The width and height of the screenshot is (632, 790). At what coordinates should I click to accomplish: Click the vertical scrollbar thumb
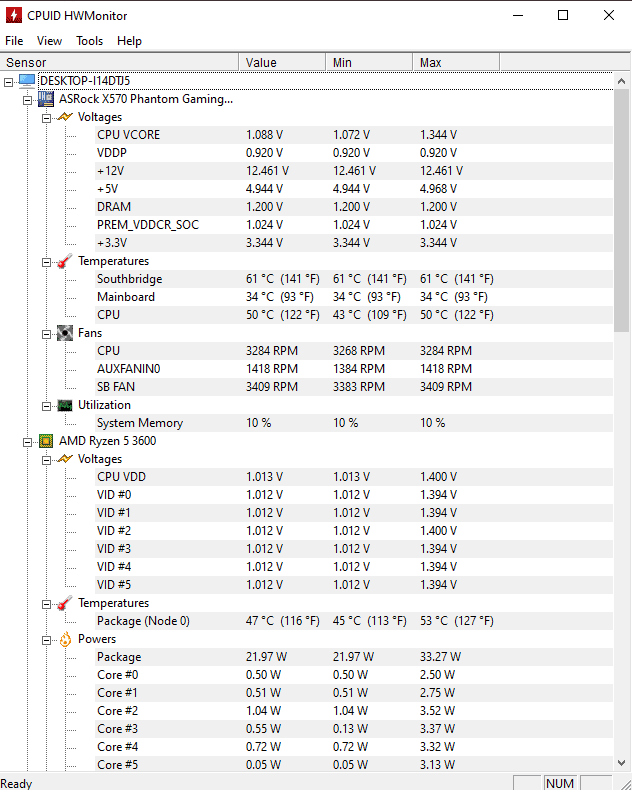(621, 211)
